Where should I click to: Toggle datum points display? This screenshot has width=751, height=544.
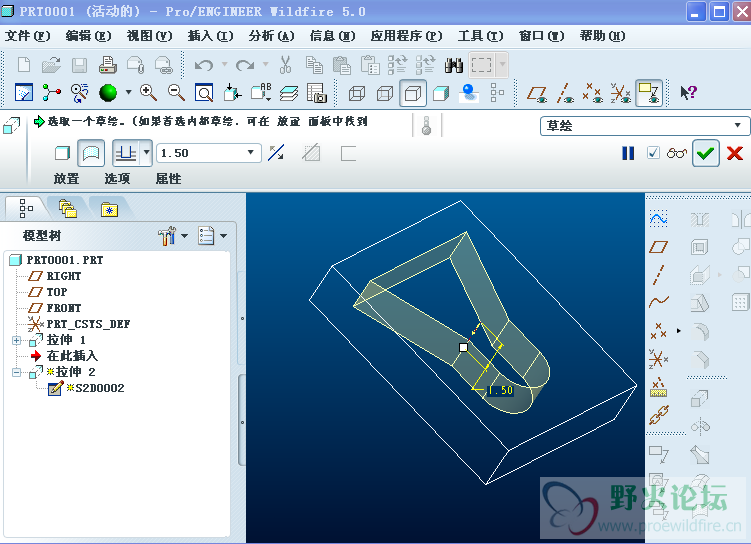click(x=593, y=93)
